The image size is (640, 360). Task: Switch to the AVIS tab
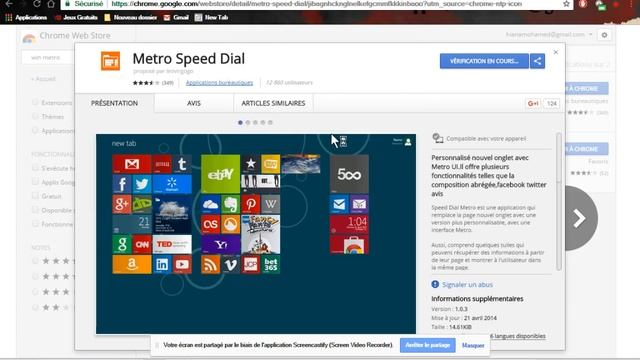194,103
